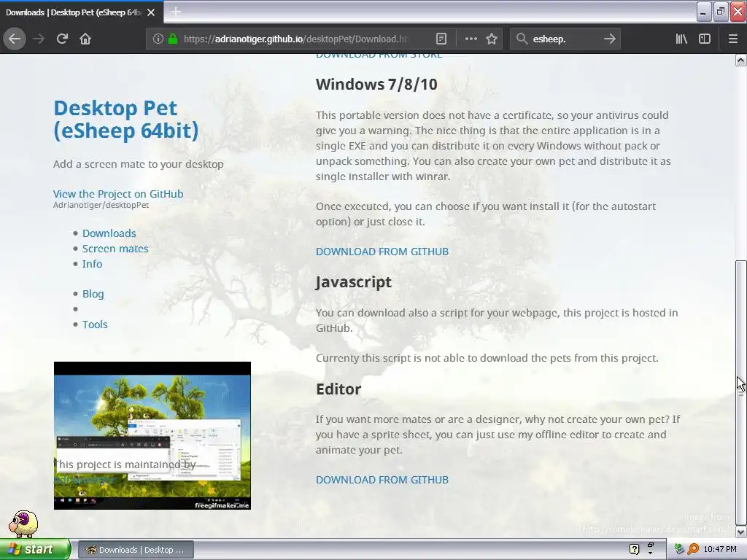
Task: Click the Javascript heading
Action: (x=354, y=282)
